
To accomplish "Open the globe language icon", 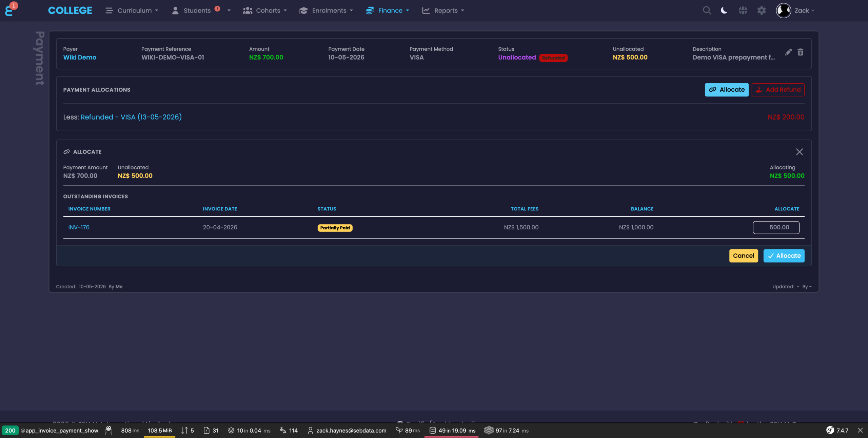I will pos(743,11).
